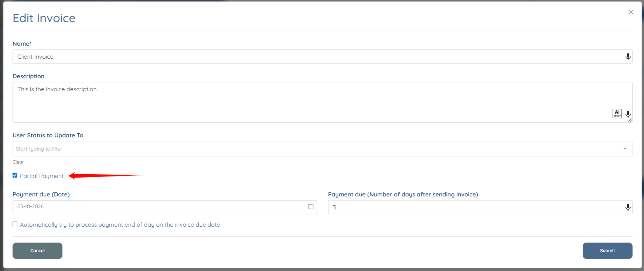This screenshot has width=644, height=271.
Task: Uncheck the Partial Payment checkbox
Action: (x=15, y=175)
